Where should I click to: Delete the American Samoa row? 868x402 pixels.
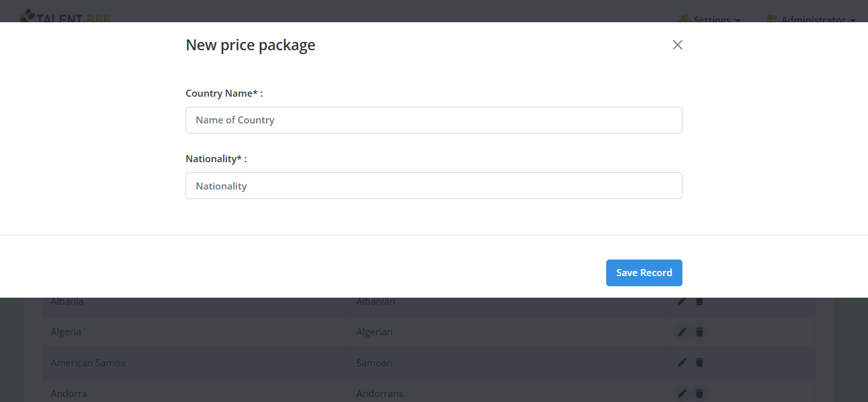coord(699,362)
